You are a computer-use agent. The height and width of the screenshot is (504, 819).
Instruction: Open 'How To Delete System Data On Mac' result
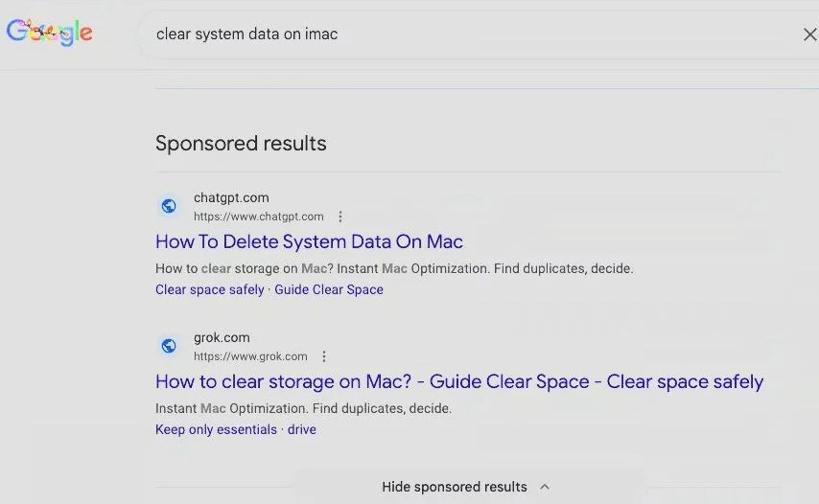309,241
